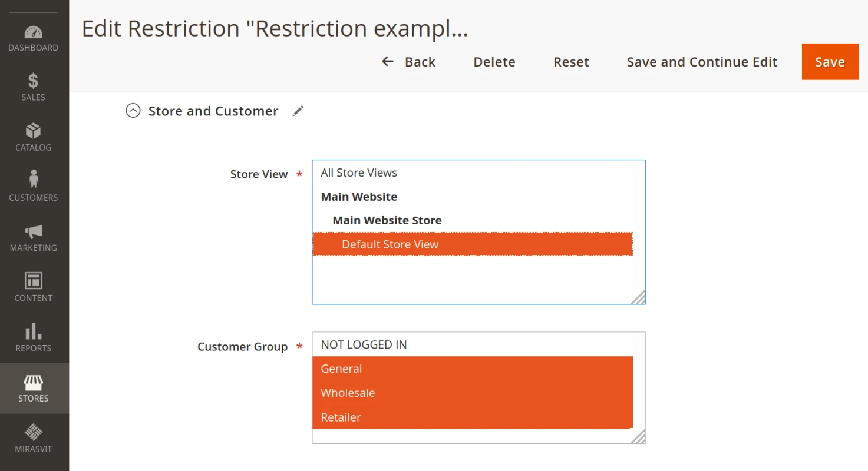This screenshot has height=471, width=868.
Task: Collapse the Store and Customer section
Action: tap(133, 110)
